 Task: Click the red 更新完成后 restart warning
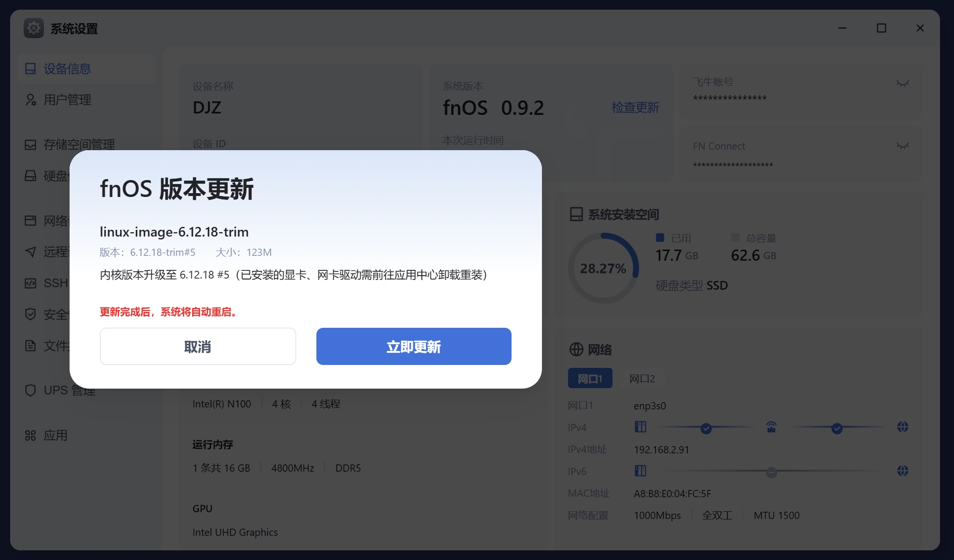(x=168, y=312)
